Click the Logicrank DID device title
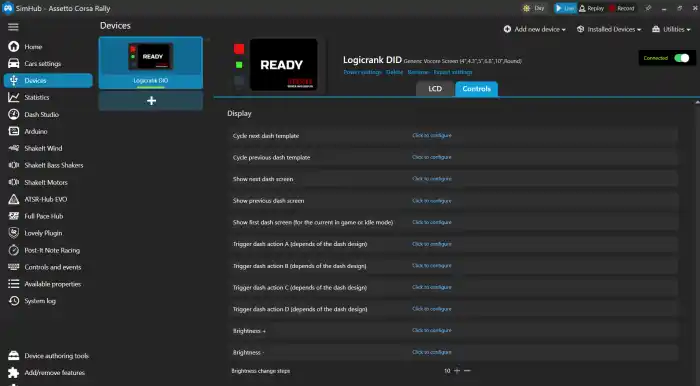This screenshot has width=700, height=386. click(x=372, y=60)
